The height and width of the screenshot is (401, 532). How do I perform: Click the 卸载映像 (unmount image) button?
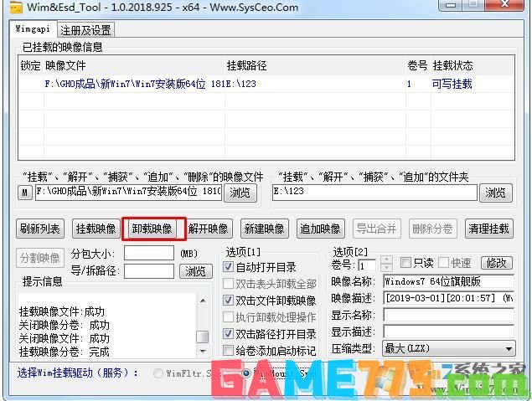point(152,229)
